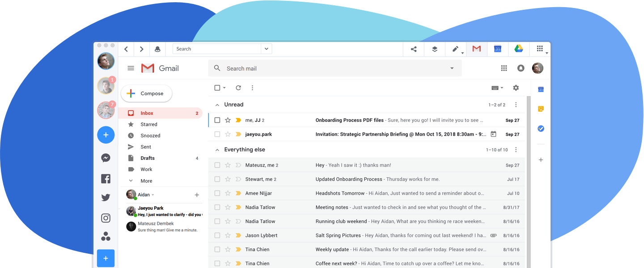The width and height of the screenshot is (644, 268).
Task: Open Google Drive tab icon in toolbar
Action: click(x=519, y=49)
